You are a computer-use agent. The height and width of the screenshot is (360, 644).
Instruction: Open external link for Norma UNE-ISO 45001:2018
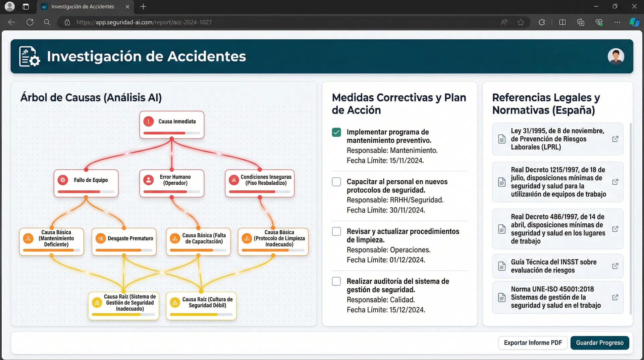click(x=616, y=297)
